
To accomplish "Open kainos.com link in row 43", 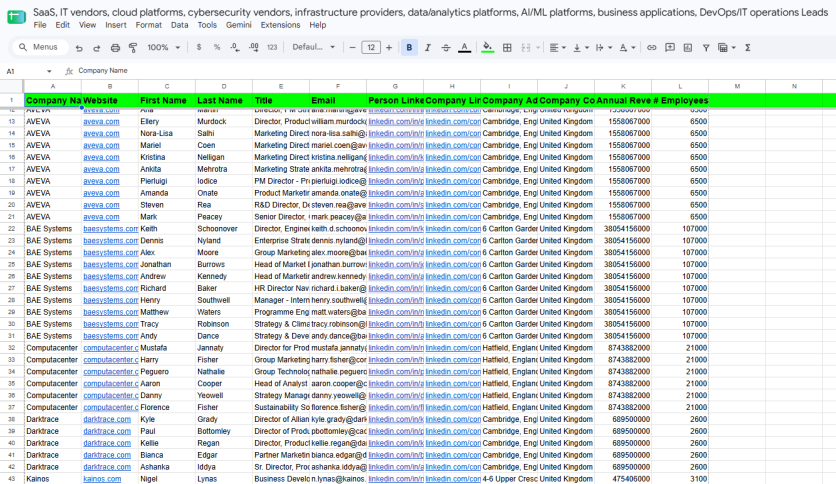I will click(102, 479).
